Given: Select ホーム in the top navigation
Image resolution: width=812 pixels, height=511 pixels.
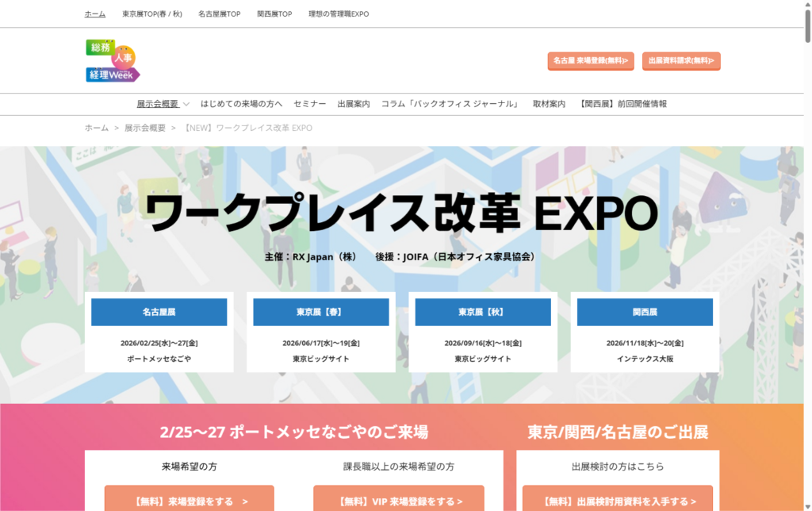Looking at the screenshot, I should [x=95, y=14].
